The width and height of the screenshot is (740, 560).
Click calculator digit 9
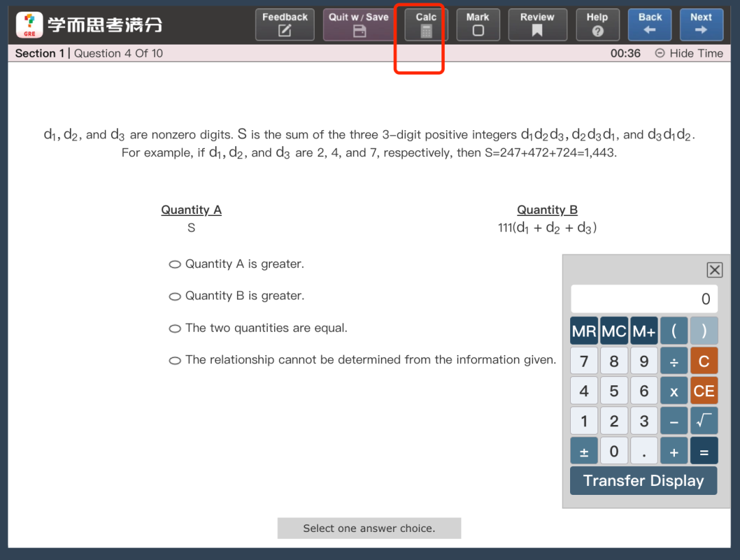644,361
